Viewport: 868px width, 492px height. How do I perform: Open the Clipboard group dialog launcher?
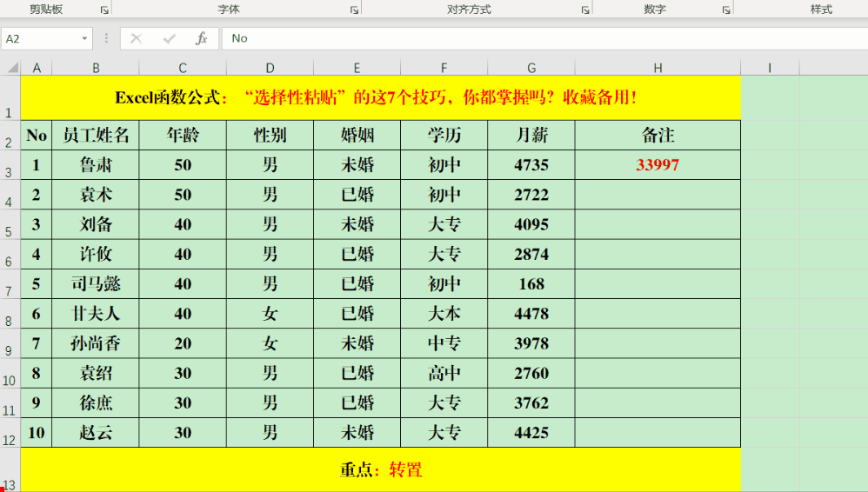tap(104, 10)
